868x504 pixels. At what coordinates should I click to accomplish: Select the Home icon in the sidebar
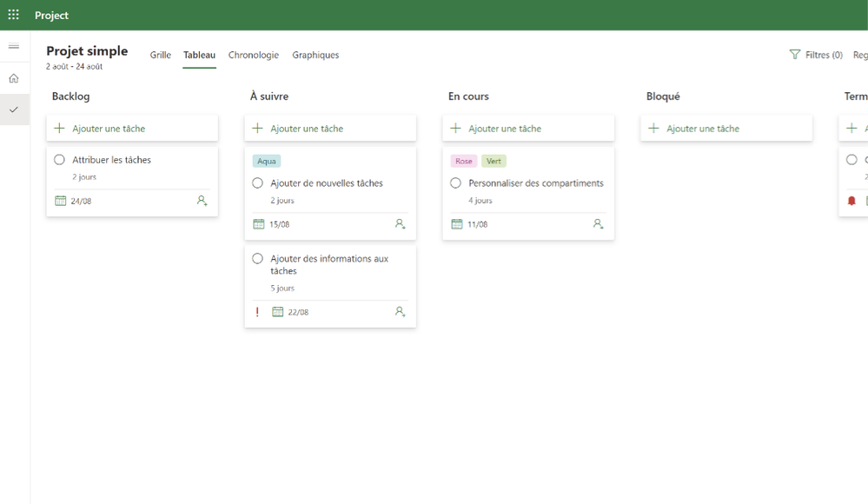[13, 77]
